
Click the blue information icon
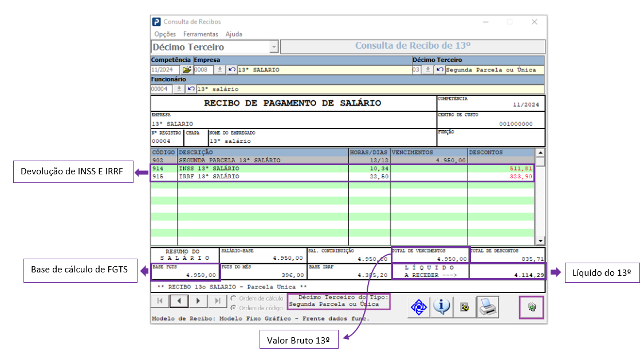(x=441, y=307)
